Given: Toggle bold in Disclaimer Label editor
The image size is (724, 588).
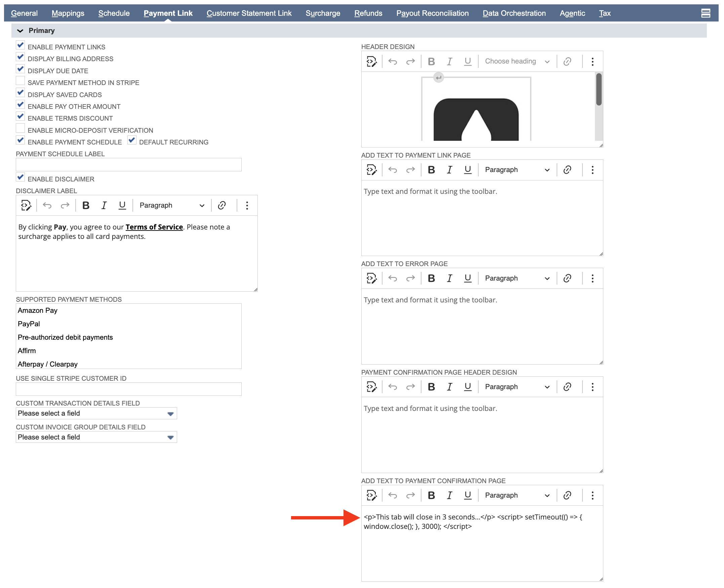Looking at the screenshot, I should point(86,205).
